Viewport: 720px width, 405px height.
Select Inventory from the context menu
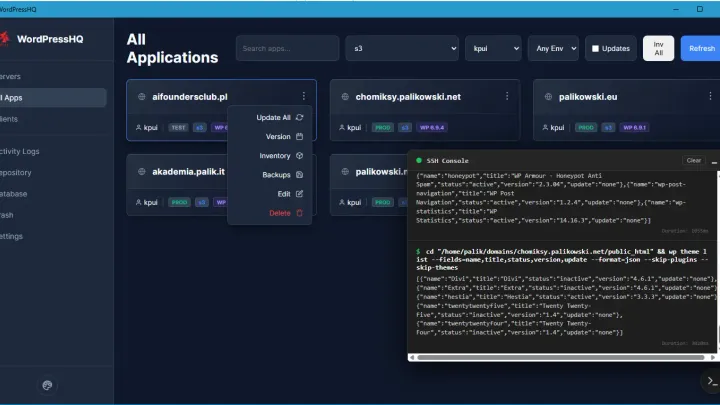[270, 156]
